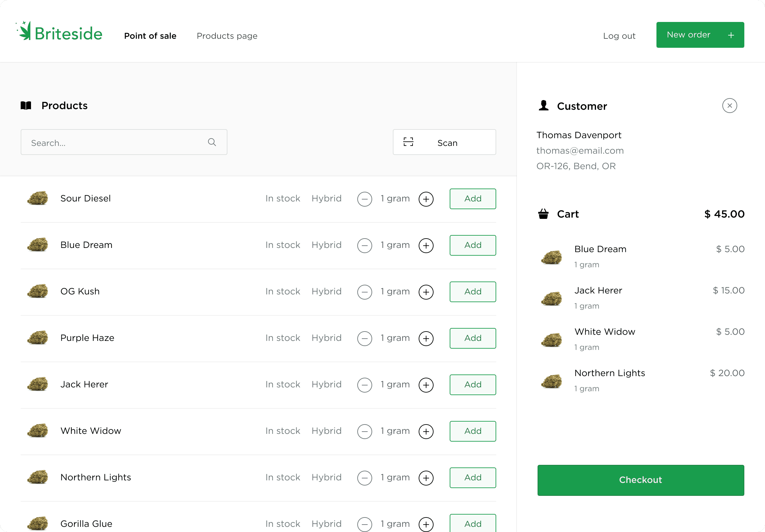Open the Point of sale tab
The height and width of the screenshot is (532, 765).
coord(150,36)
